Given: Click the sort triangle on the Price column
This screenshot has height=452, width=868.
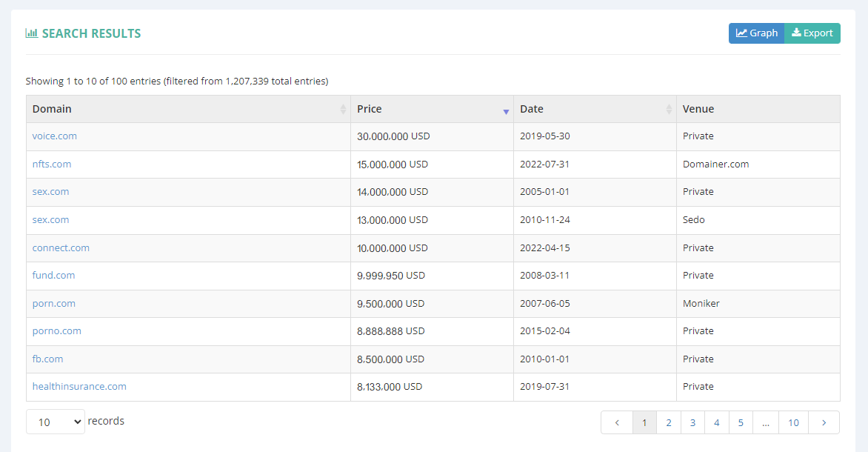Looking at the screenshot, I should pyautogui.click(x=507, y=112).
